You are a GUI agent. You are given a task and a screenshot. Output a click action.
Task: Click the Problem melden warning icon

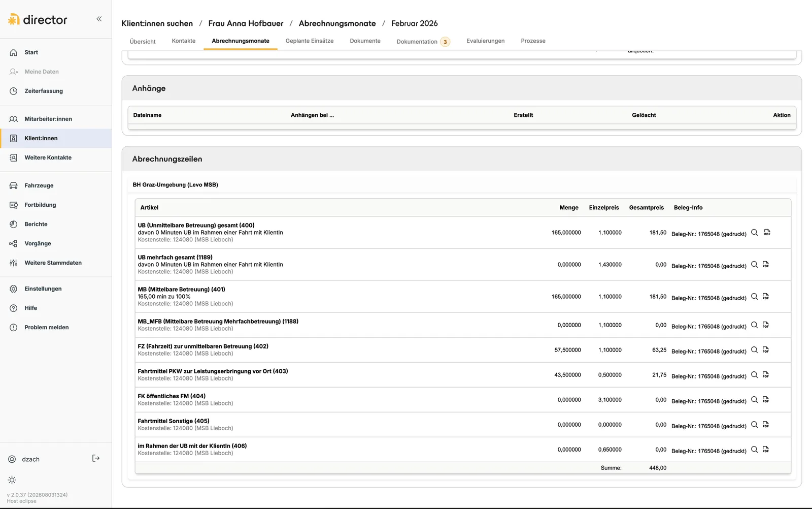[x=14, y=327]
